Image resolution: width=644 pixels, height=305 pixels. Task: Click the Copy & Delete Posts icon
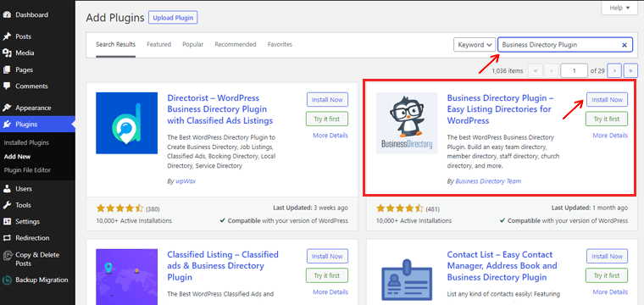tap(7, 255)
